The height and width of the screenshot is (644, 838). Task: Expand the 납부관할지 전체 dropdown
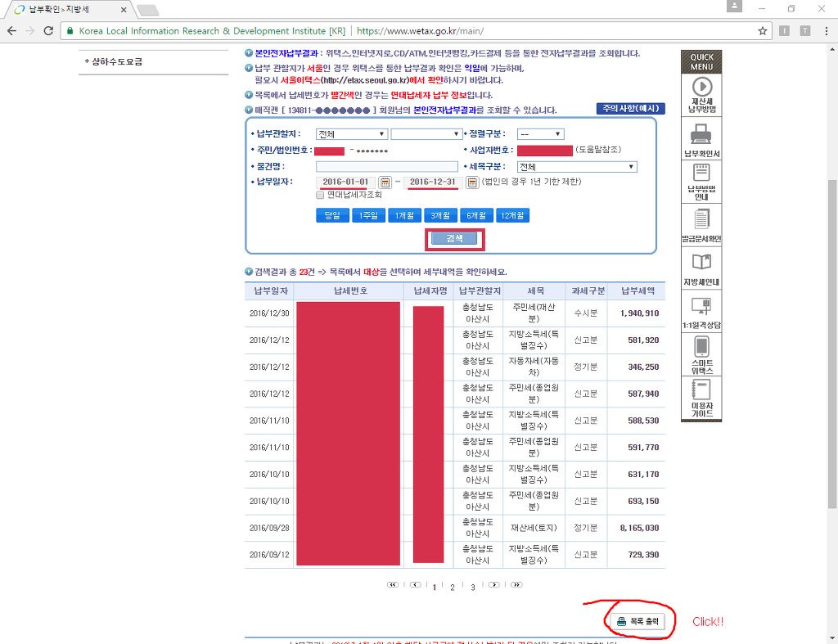click(351, 134)
